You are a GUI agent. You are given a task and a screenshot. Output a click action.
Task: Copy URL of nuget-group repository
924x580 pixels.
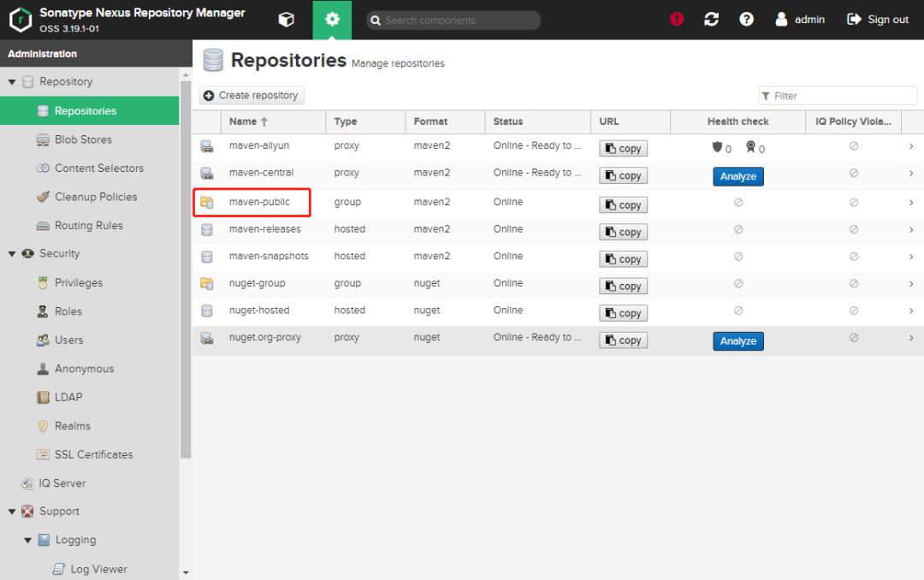[624, 287]
